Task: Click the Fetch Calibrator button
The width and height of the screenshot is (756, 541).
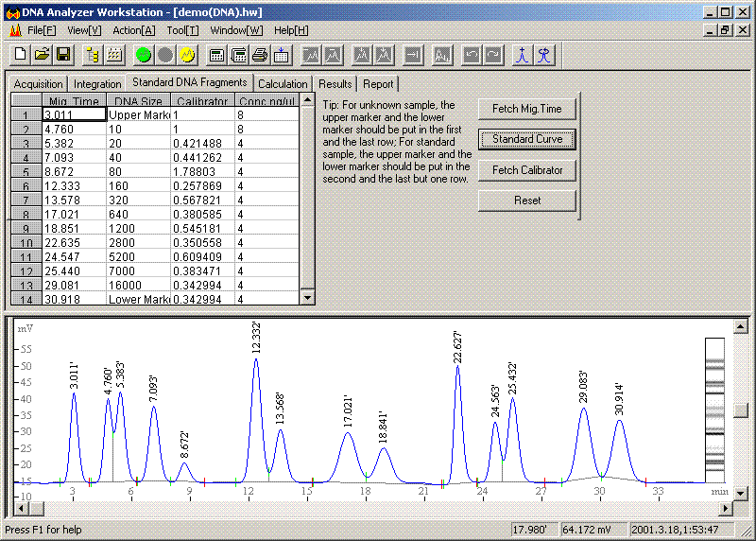Action: pos(527,170)
